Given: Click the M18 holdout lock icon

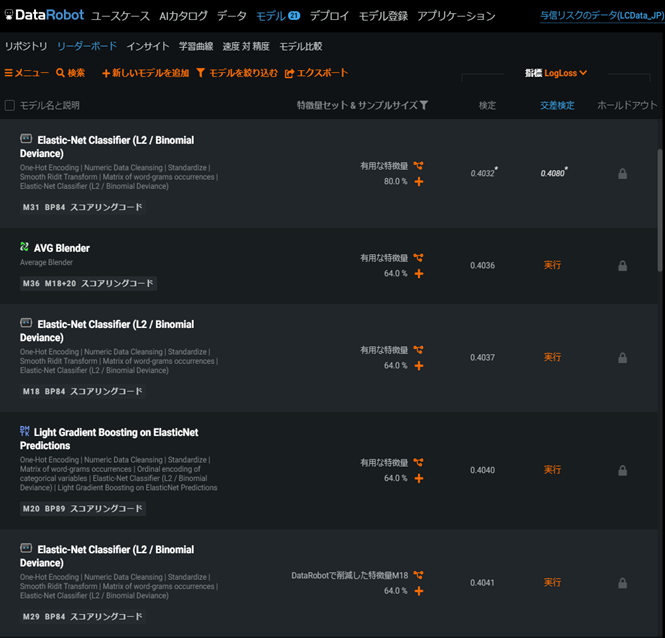Looking at the screenshot, I should click(622, 358).
